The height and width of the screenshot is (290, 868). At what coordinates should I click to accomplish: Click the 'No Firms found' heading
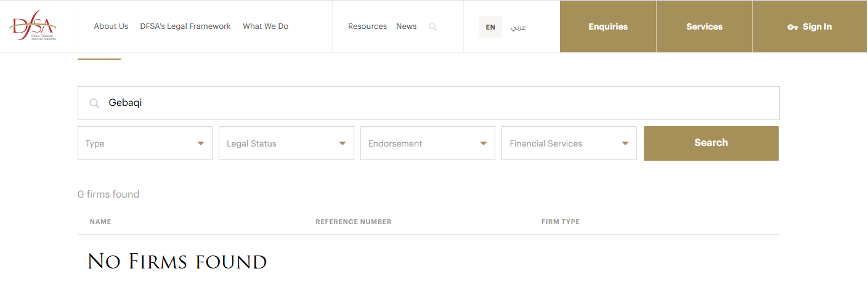tap(177, 262)
